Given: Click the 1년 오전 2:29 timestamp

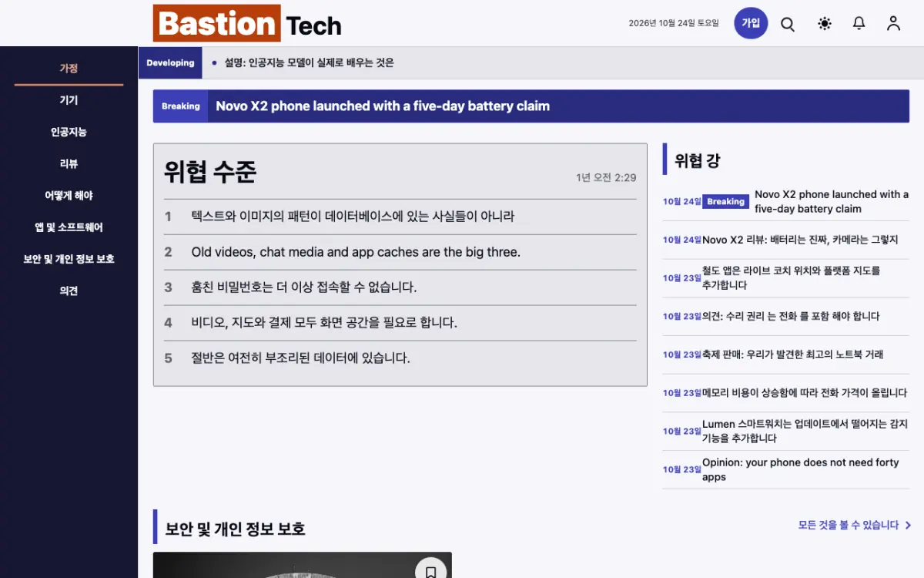Looking at the screenshot, I should (606, 177).
